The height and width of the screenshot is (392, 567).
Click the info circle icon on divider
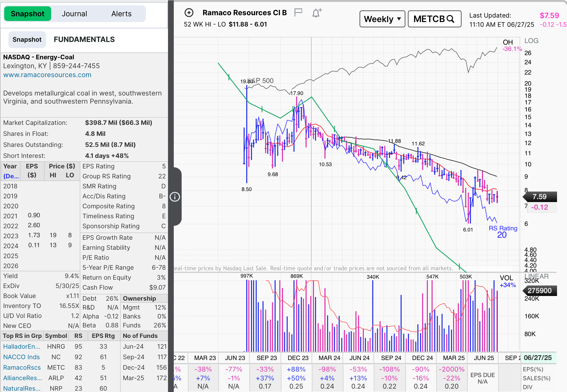175,197
